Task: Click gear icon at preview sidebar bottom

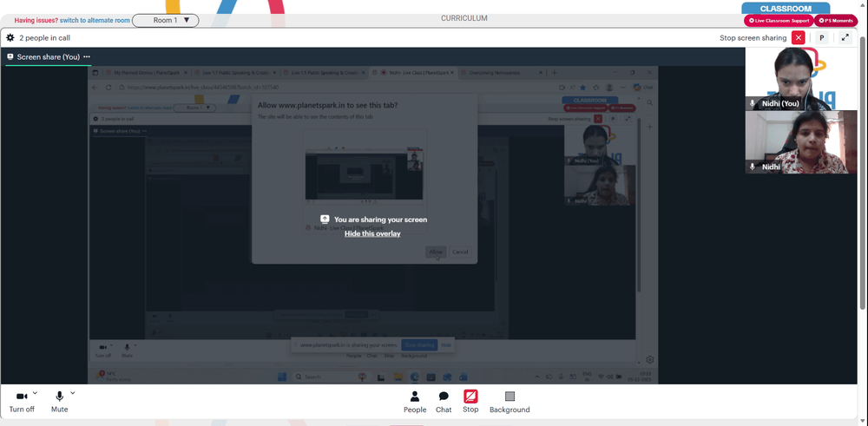Action: coord(650,359)
